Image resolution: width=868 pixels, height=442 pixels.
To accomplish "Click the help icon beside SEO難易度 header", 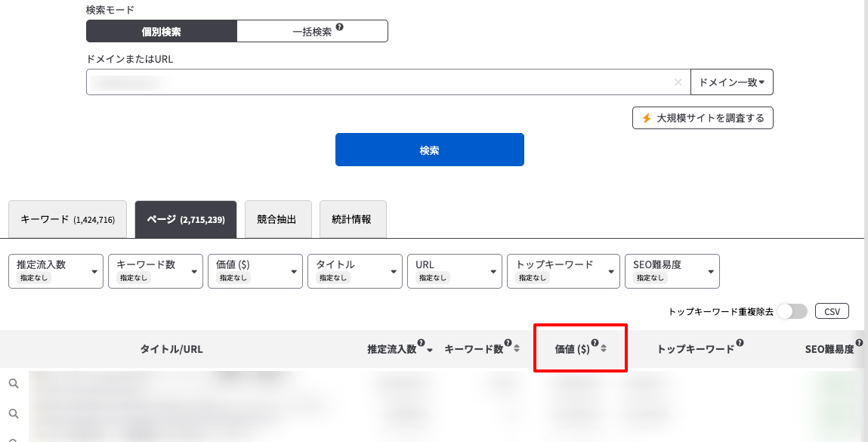I will tap(859, 343).
